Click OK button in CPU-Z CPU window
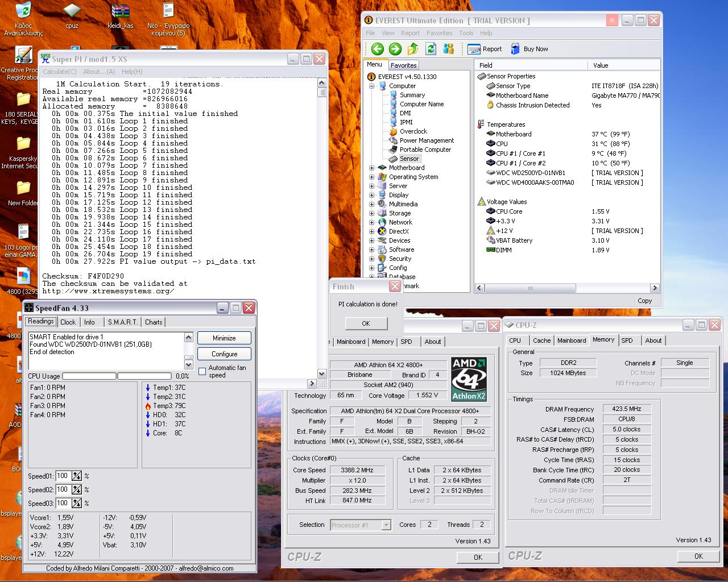Viewport: 728px width, 582px height. pos(478,558)
